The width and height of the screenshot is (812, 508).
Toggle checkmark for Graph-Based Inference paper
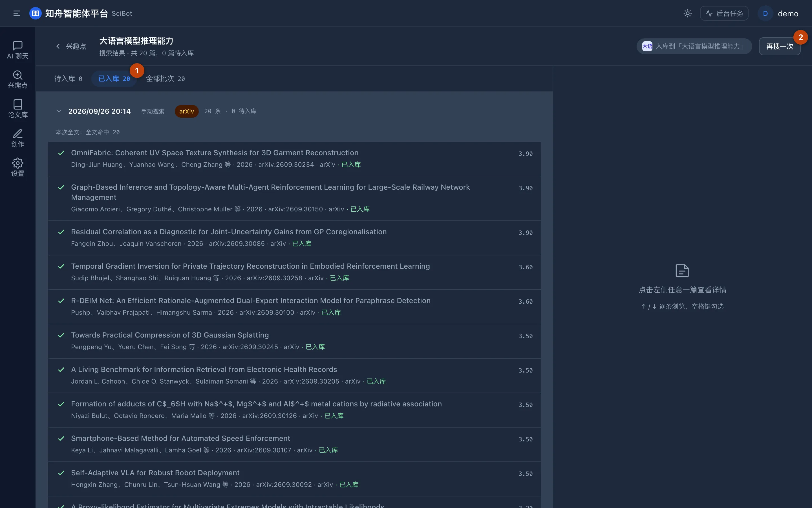[x=61, y=187]
